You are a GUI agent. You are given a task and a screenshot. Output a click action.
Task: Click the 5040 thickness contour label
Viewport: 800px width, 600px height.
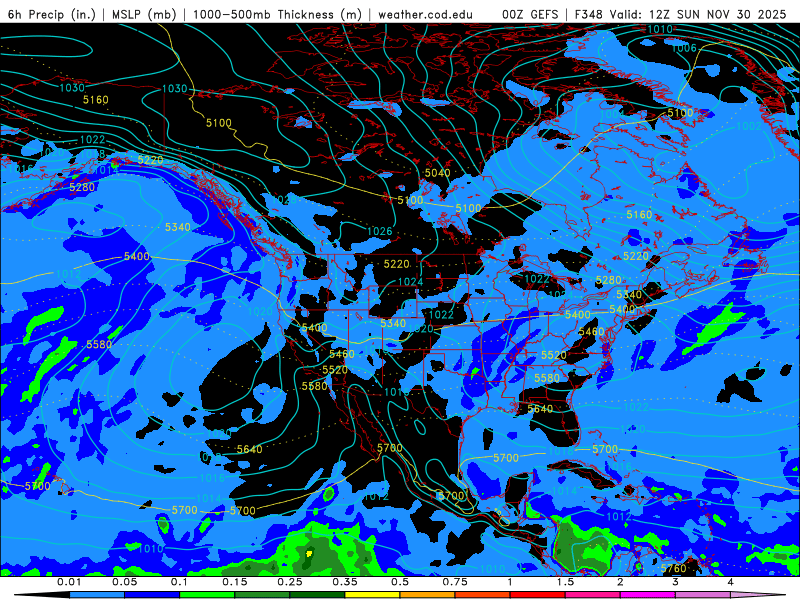tap(437, 173)
